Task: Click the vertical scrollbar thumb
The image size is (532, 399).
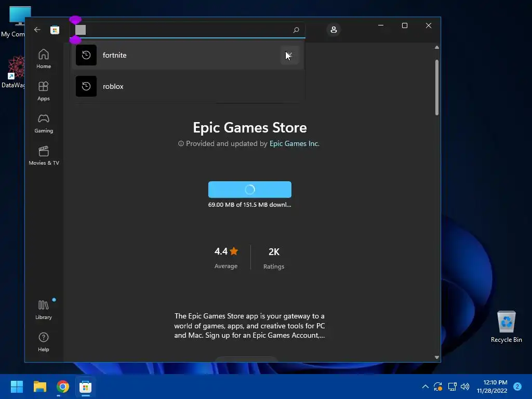Action: (x=436, y=87)
